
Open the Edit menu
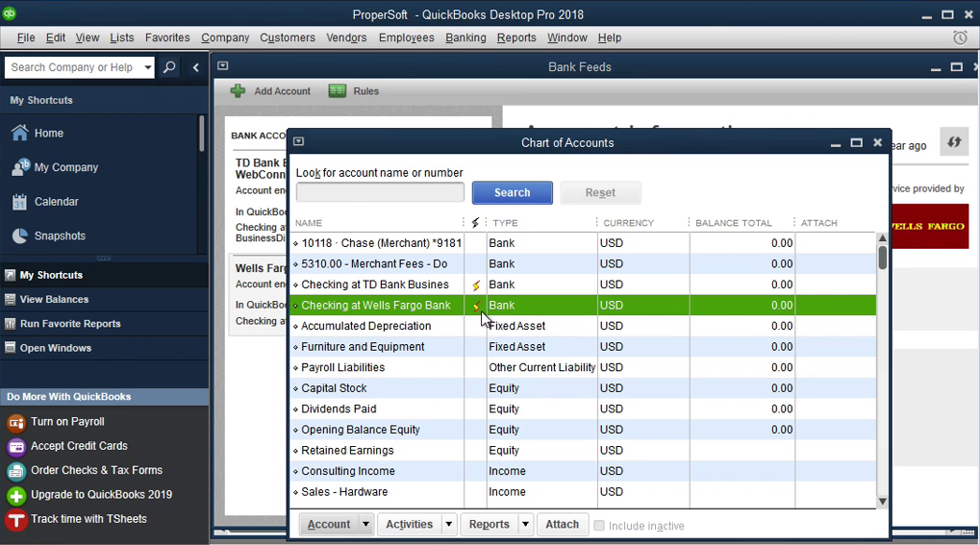click(56, 37)
